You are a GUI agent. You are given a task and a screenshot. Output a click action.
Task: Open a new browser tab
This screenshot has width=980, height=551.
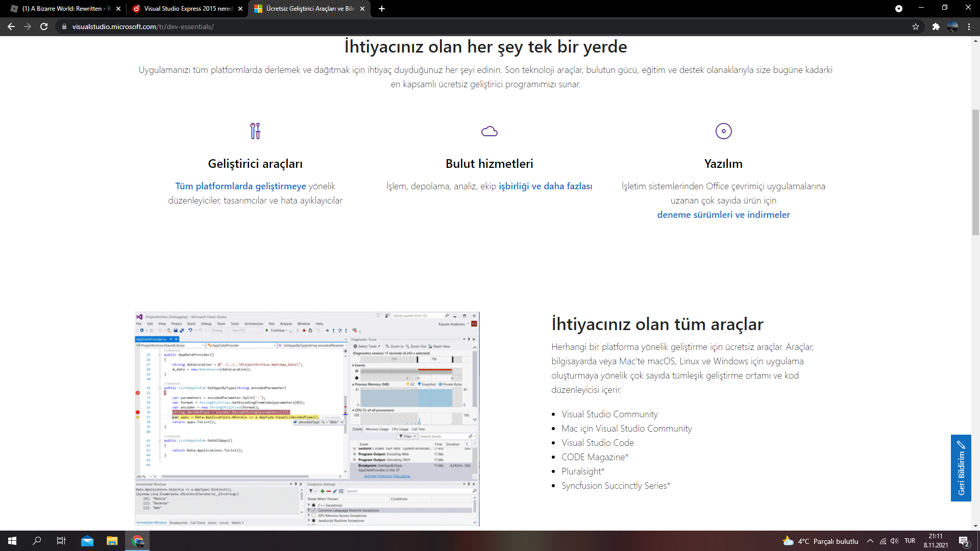382,9
